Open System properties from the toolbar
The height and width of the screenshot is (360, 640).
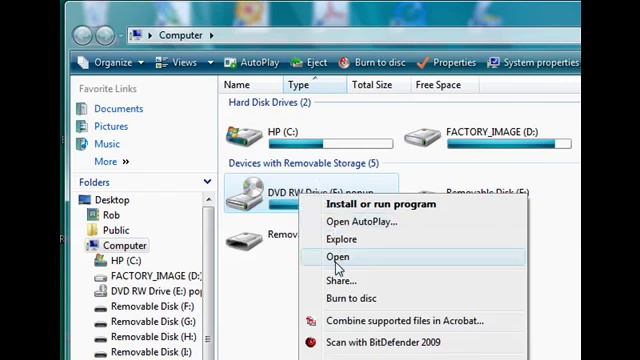pos(533,62)
